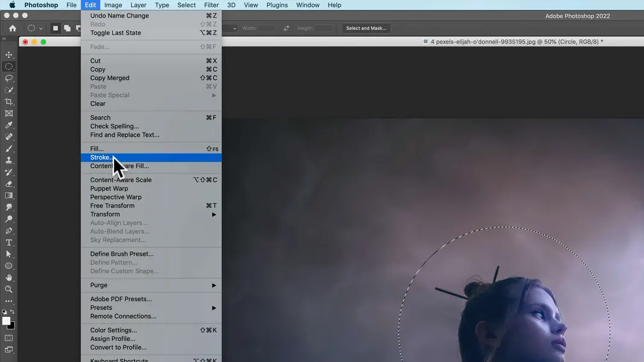Screen dimensions: 644x362
Task: Choose Color Settings...
Action: pos(152,331)
